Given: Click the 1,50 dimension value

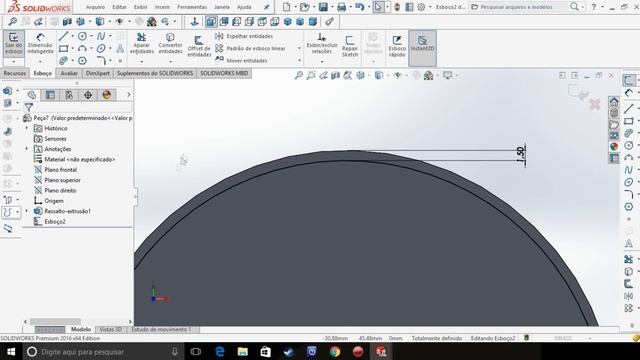Looking at the screenshot, I should pyautogui.click(x=520, y=154).
